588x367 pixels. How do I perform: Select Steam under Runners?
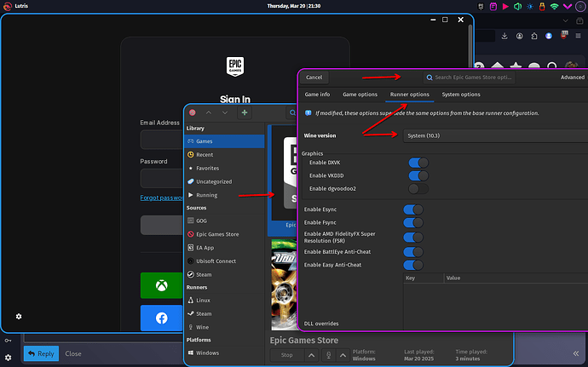point(224,313)
